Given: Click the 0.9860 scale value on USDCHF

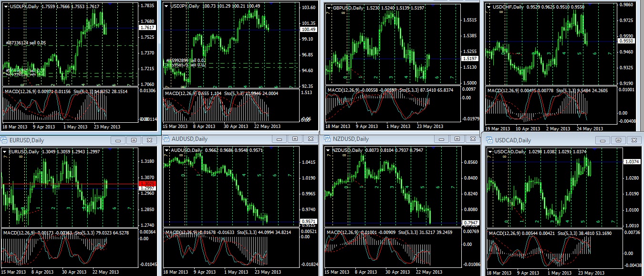Looking at the screenshot, I should point(625,5).
